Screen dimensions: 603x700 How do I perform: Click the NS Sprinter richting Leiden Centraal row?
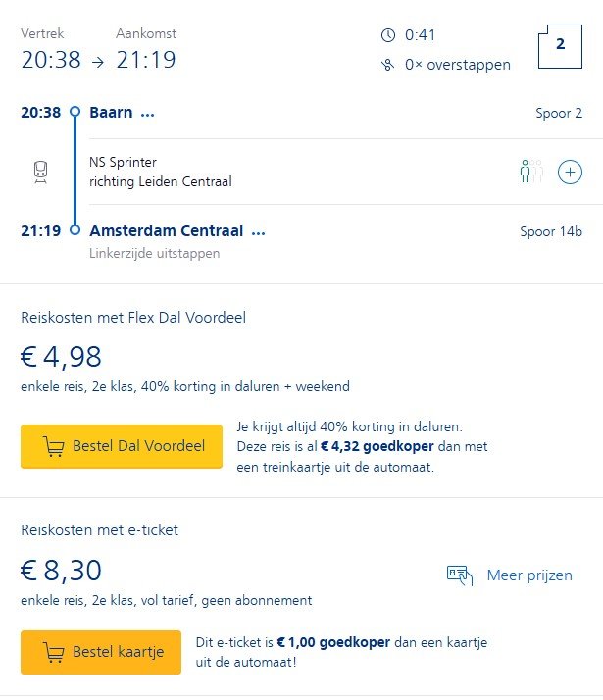tap(160, 172)
